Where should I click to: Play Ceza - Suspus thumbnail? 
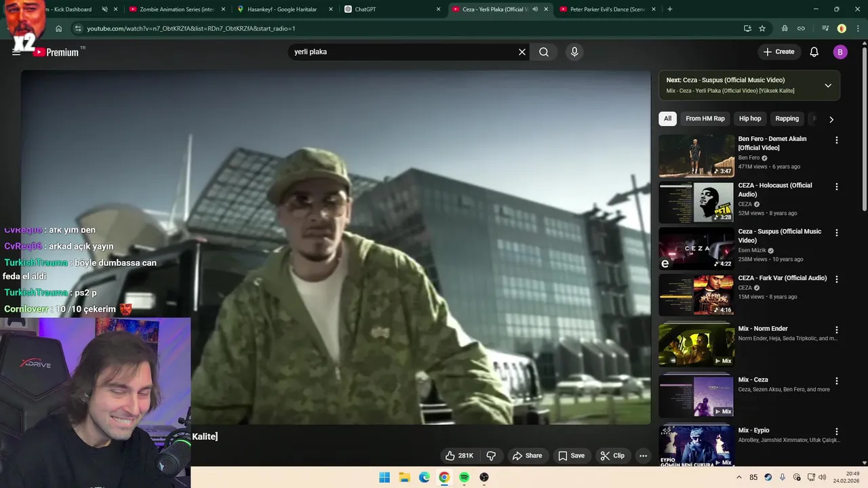coord(696,248)
